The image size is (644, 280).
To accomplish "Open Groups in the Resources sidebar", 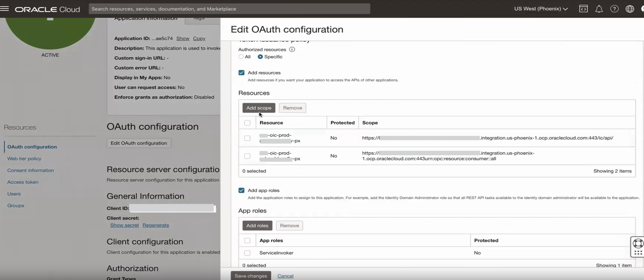I will pos(16,206).
